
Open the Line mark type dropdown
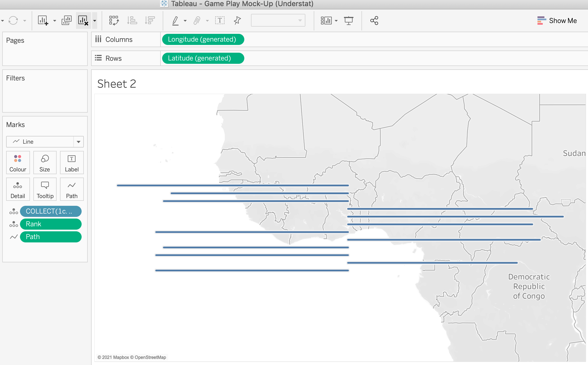tap(79, 142)
